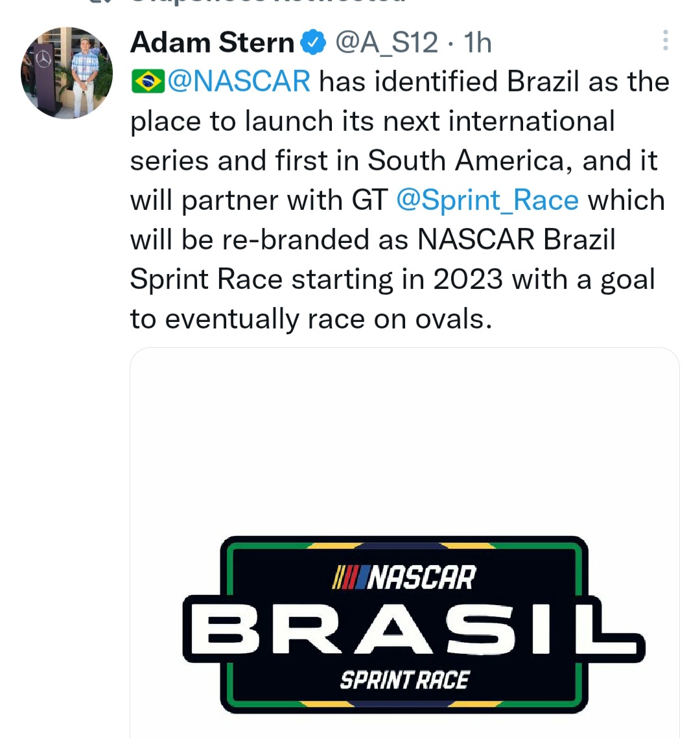
Task: Click the blank white area of the image card
Action: click(404, 441)
